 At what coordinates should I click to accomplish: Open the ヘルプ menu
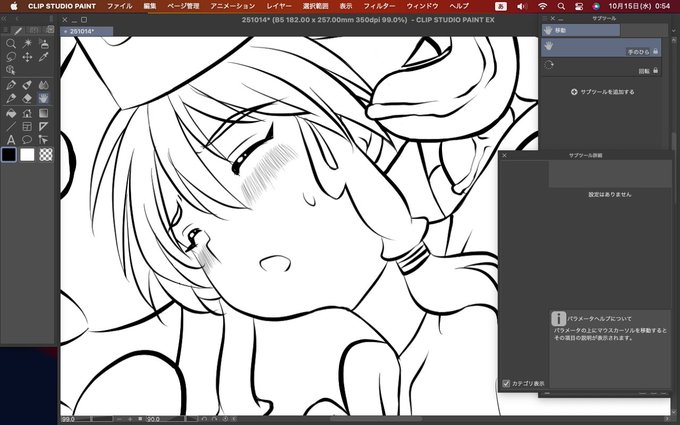click(x=459, y=6)
